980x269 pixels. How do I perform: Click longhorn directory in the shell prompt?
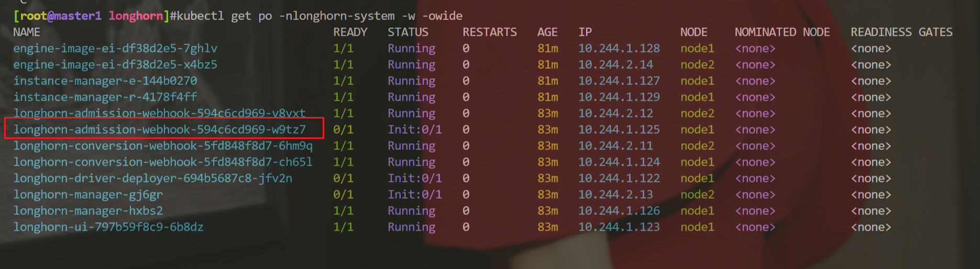[x=136, y=16]
